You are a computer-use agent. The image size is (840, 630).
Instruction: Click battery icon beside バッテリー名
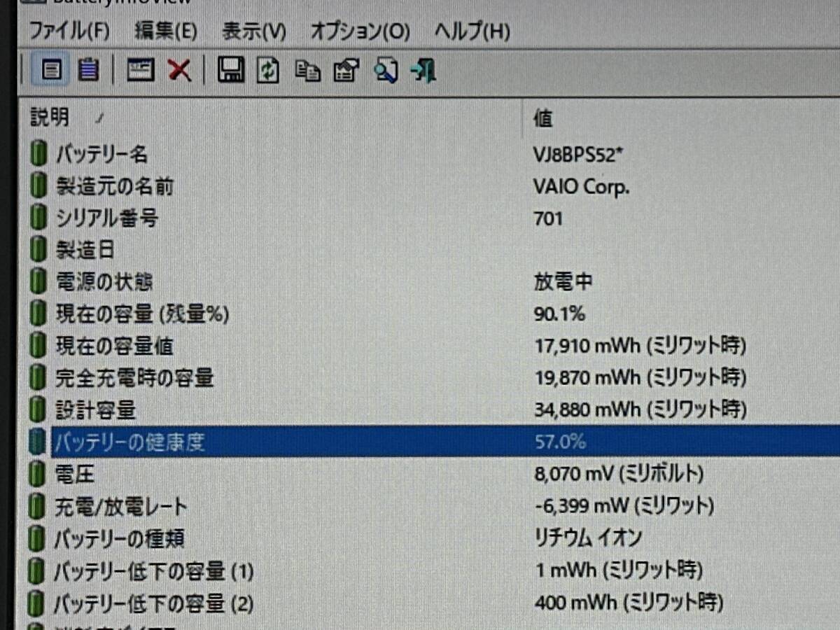pos(39,154)
